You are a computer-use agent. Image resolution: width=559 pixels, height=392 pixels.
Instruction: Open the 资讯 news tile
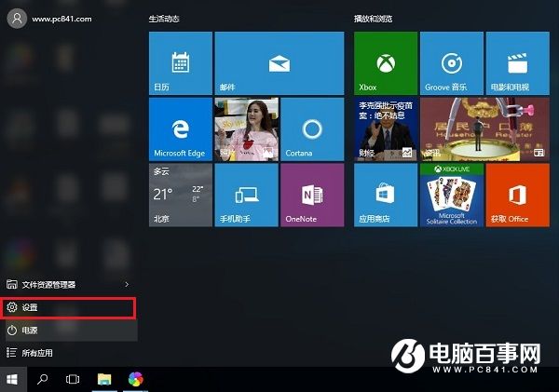[484, 129]
